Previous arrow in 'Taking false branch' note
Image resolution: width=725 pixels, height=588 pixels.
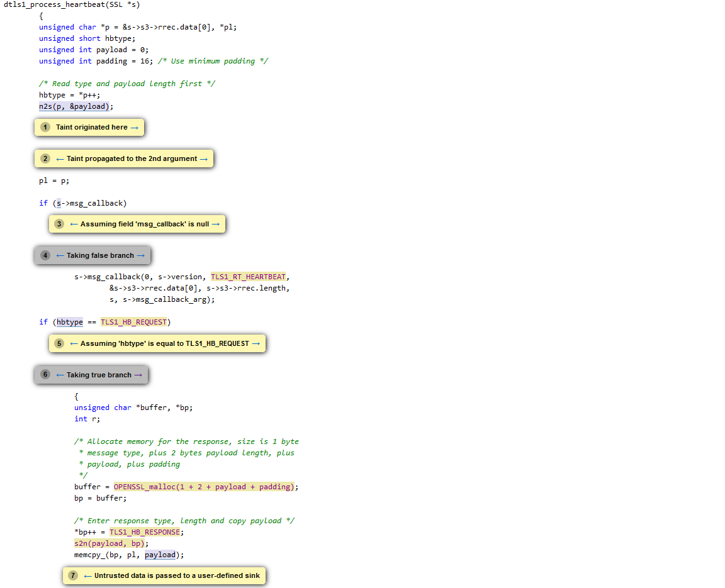pyautogui.click(x=60, y=255)
